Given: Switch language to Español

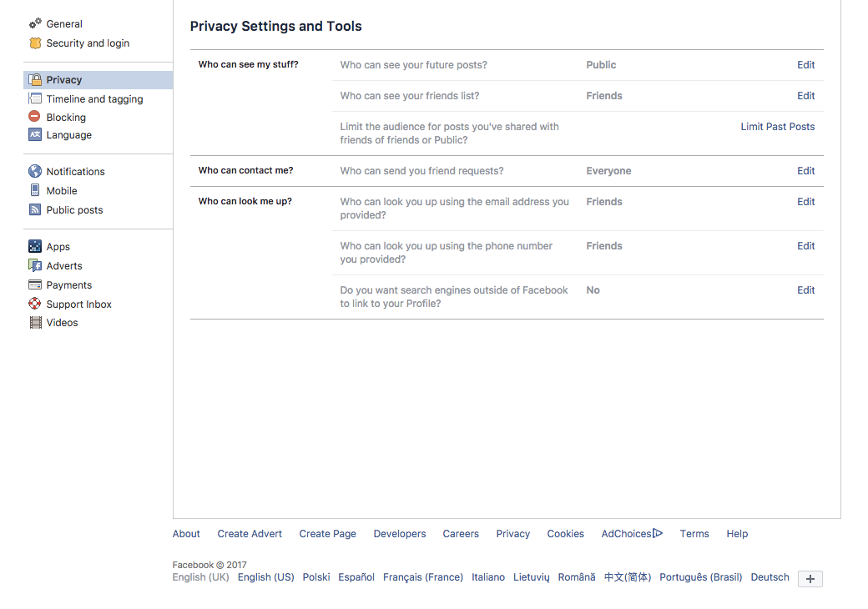Looking at the screenshot, I should pyautogui.click(x=356, y=577).
